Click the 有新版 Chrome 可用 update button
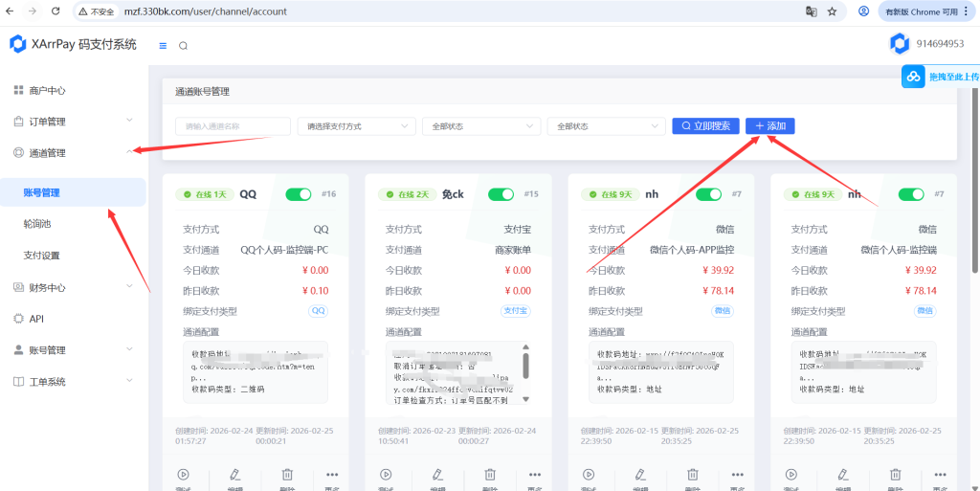 click(926, 11)
